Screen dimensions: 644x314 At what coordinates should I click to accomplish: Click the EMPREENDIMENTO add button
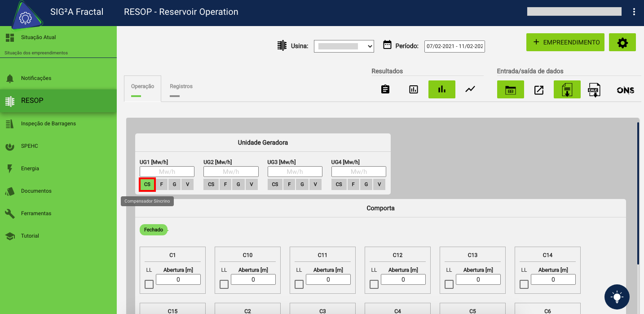(565, 42)
